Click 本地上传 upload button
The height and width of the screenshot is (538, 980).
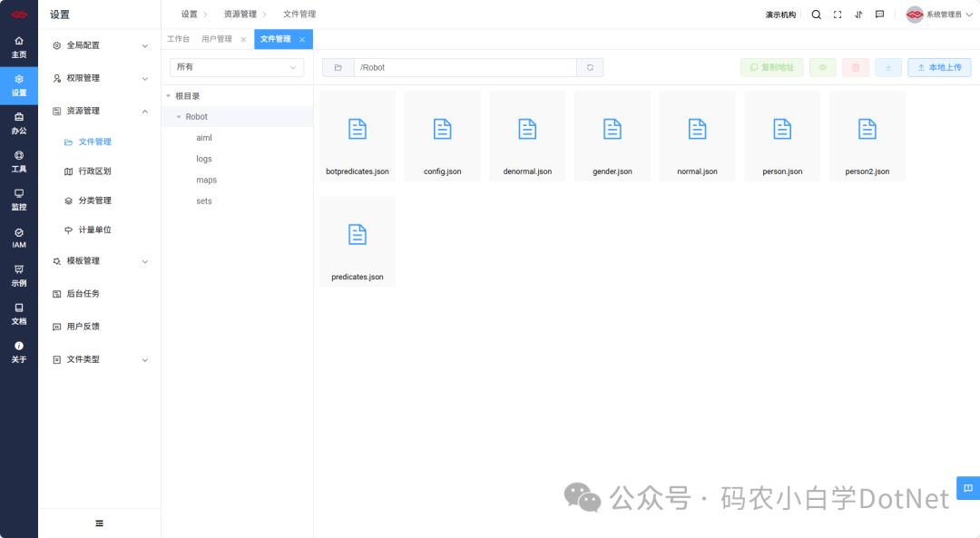pos(939,67)
